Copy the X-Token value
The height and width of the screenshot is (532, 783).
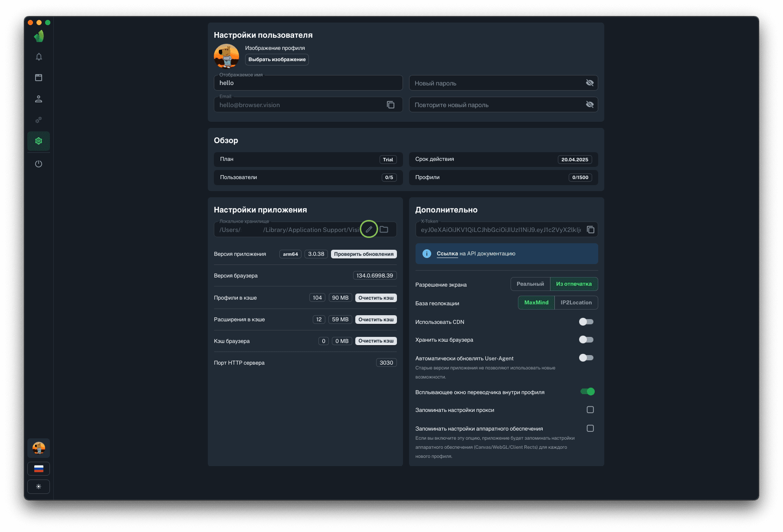(x=590, y=230)
